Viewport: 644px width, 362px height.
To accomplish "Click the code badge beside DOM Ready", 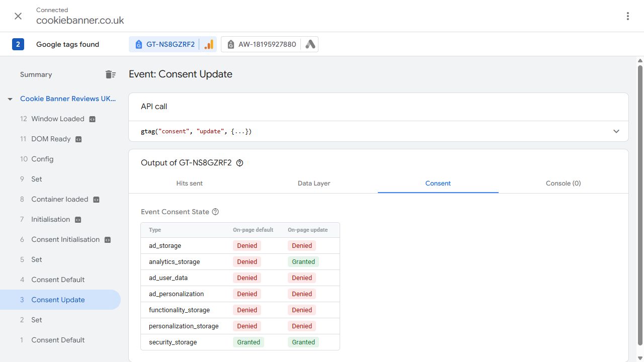I will click(x=78, y=139).
